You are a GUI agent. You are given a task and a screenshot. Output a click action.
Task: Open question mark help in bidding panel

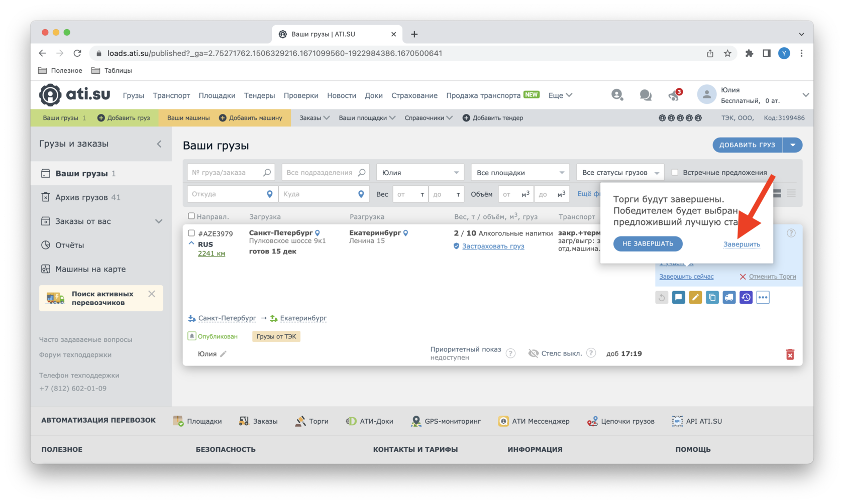pos(791,233)
